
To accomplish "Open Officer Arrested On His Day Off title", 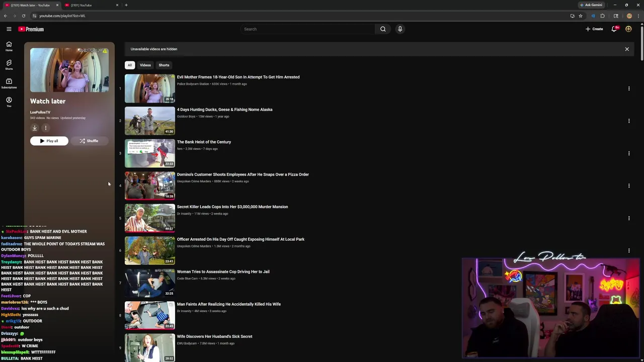I will [x=240, y=239].
